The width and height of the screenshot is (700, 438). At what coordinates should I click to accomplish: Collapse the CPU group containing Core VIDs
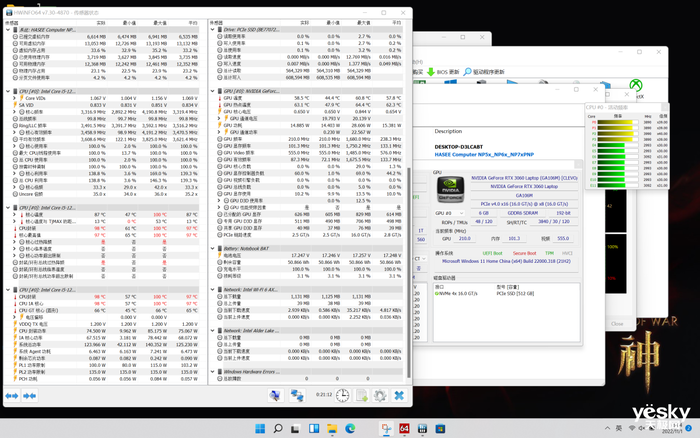click(x=8, y=91)
